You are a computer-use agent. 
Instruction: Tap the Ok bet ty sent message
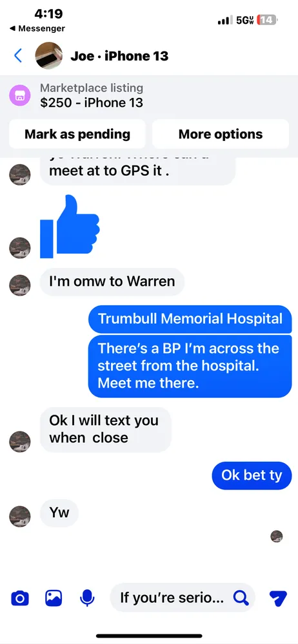pos(252,476)
